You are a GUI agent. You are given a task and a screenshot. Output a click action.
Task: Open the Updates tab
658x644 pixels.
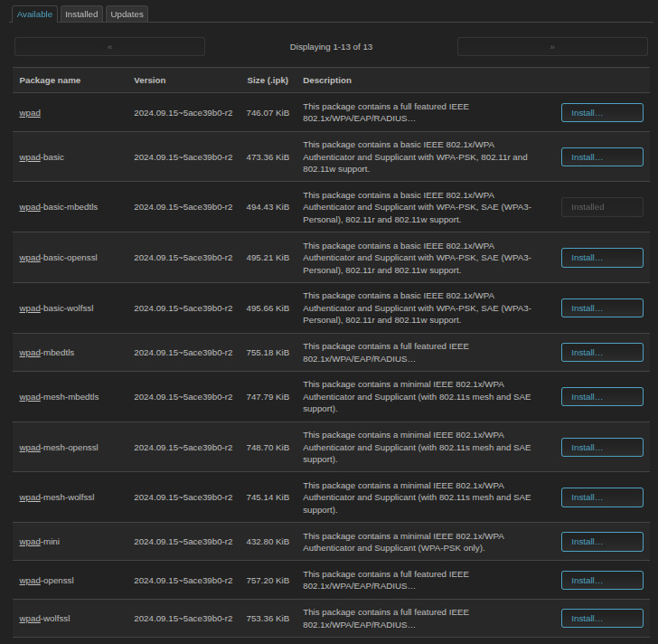tap(127, 14)
